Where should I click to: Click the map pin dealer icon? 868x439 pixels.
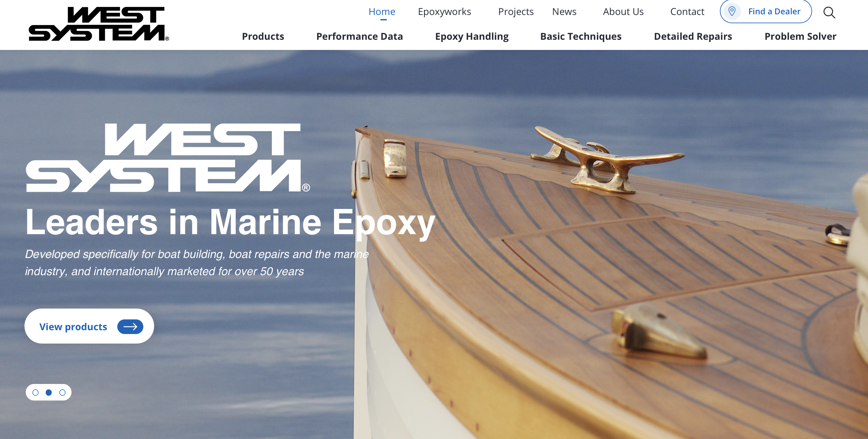(x=732, y=11)
